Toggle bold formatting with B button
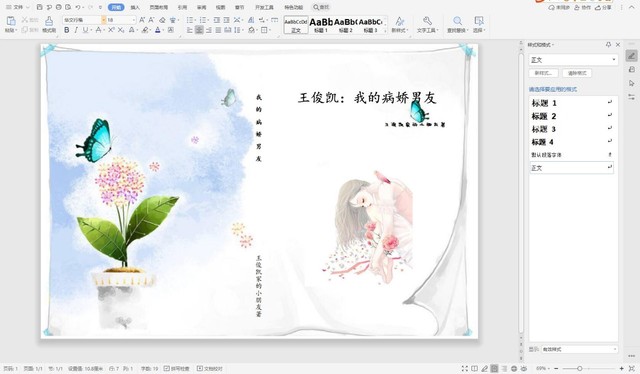This screenshot has width=640, height=374. coord(67,30)
